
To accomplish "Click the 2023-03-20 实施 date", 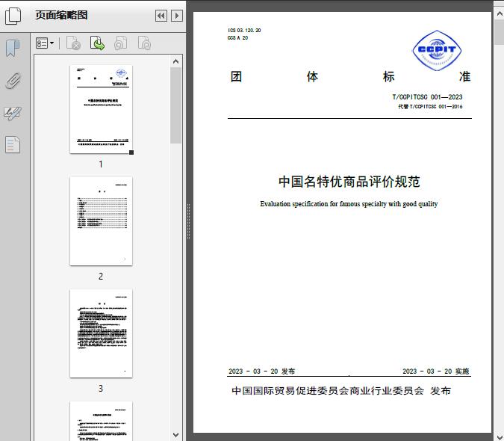I will coord(436,371).
